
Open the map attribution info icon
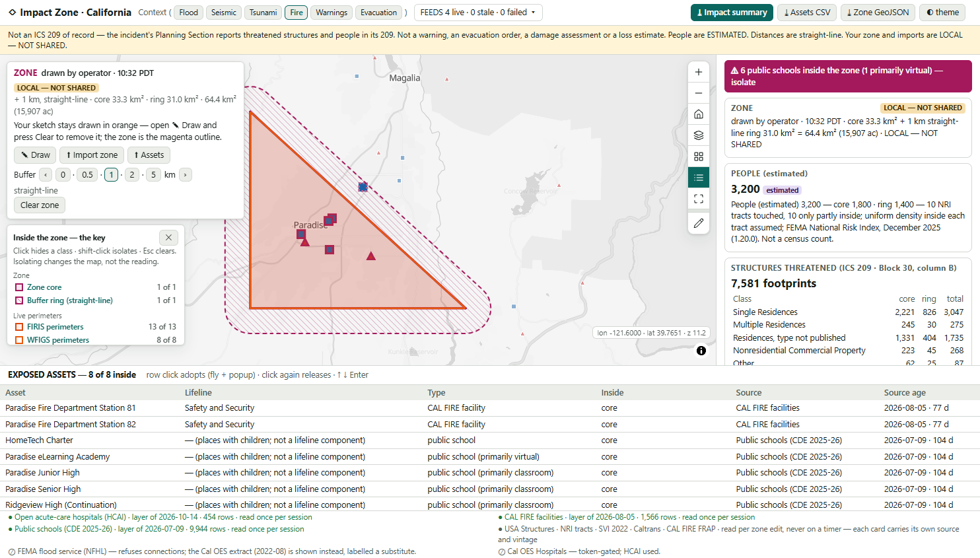coord(701,351)
